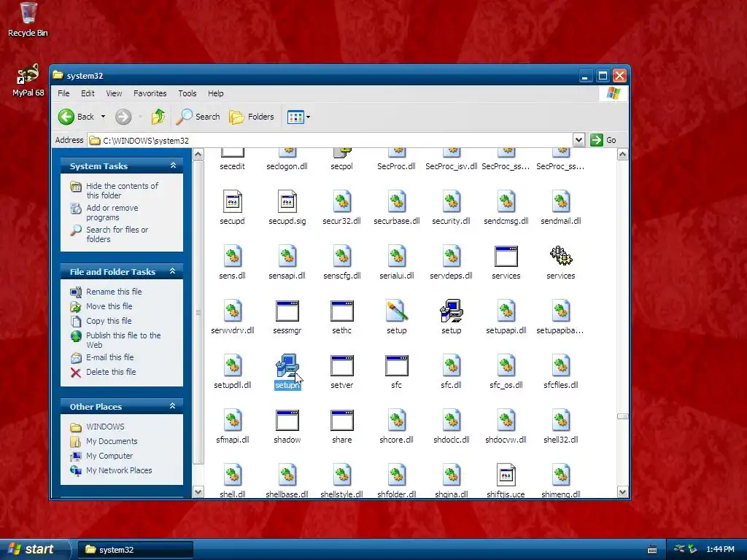The height and width of the screenshot is (560, 747).
Task: Select the secur32.dll file
Action: click(x=341, y=208)
